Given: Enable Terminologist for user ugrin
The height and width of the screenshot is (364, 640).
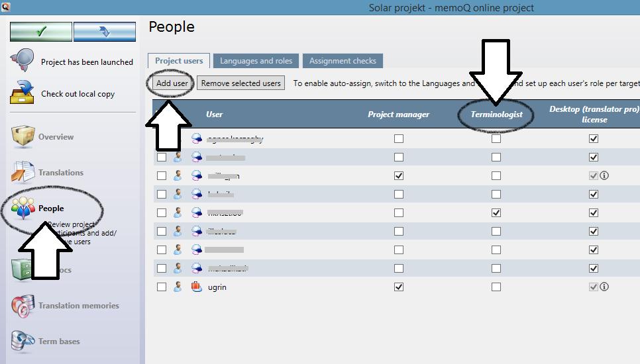Looking at the screenshot, I should [496, 287].
